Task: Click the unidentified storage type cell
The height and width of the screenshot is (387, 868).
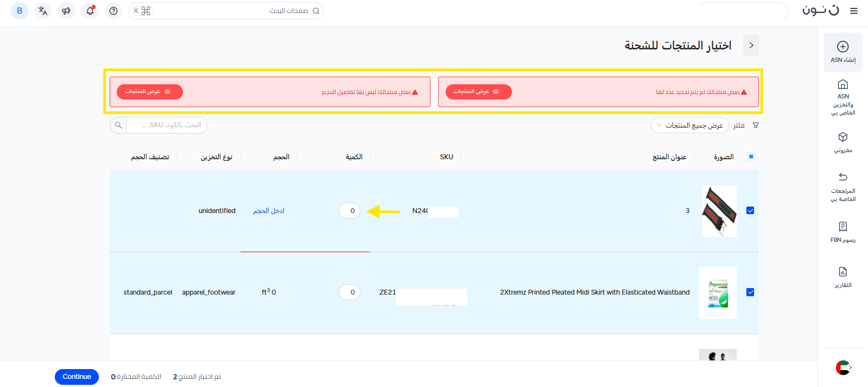Action: [x=217, y=211]
